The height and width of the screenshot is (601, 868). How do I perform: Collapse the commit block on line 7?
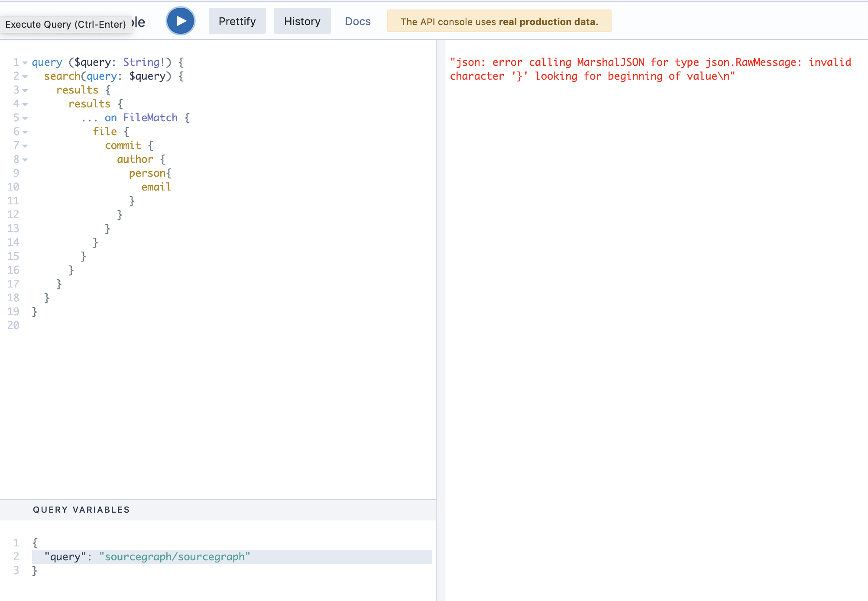click(x=25, y=146)
